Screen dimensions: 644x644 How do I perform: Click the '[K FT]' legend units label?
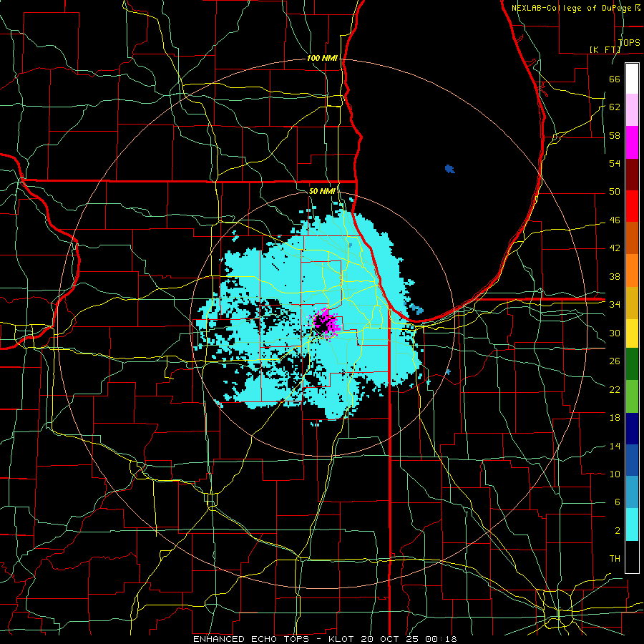pos(605,49)
